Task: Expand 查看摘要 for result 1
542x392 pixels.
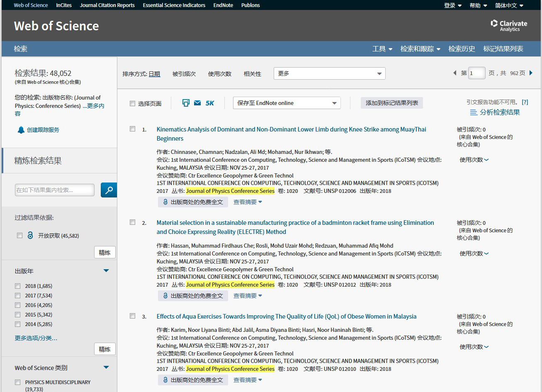Action: point(248,202)
